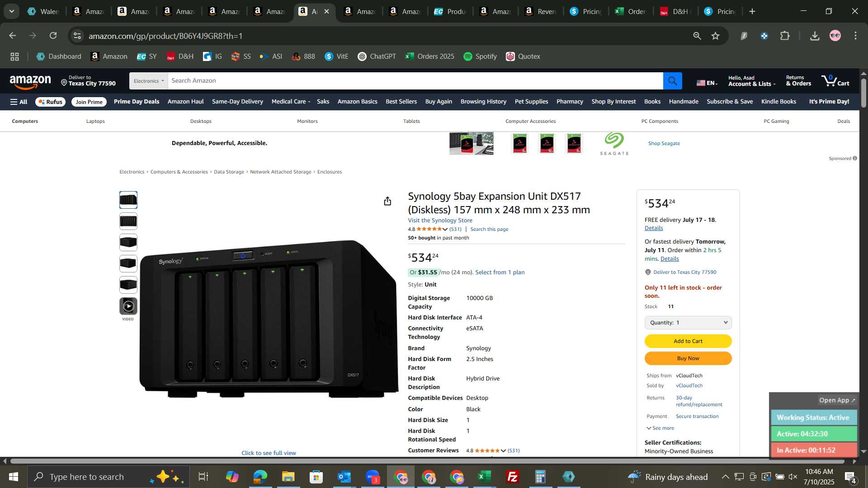This screenshot has height=488, width=868.
Task: Open Calculator from the taskbar
Action: click(540, 477)
